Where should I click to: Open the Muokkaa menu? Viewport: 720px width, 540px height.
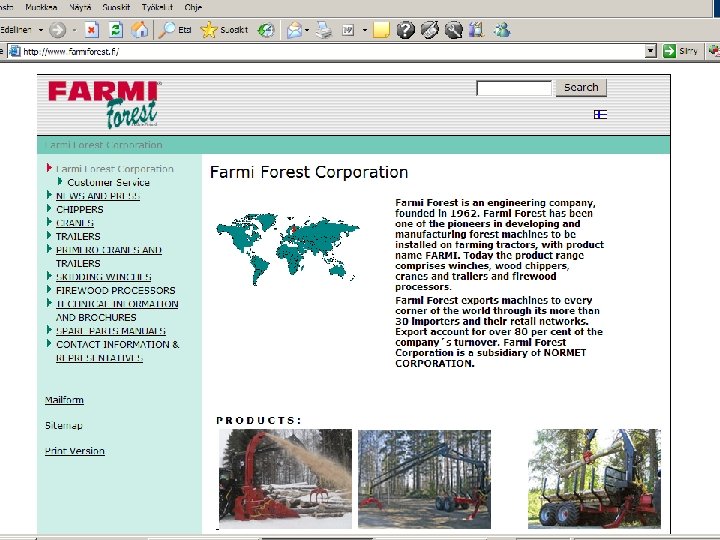pyautogui.click(x=41, y=7)
